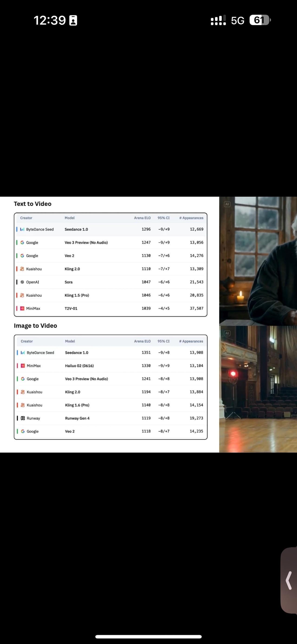Click MiniMax logo in Hailuo 02 row
This screenshot has width=297, height=644.
(x=23, y=366)
